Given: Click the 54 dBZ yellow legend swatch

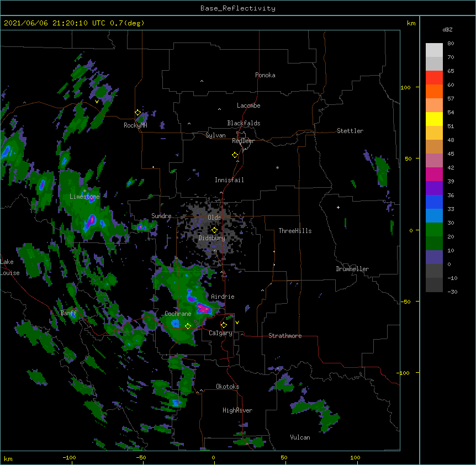Looking at the screenshot, I should 434,119.
